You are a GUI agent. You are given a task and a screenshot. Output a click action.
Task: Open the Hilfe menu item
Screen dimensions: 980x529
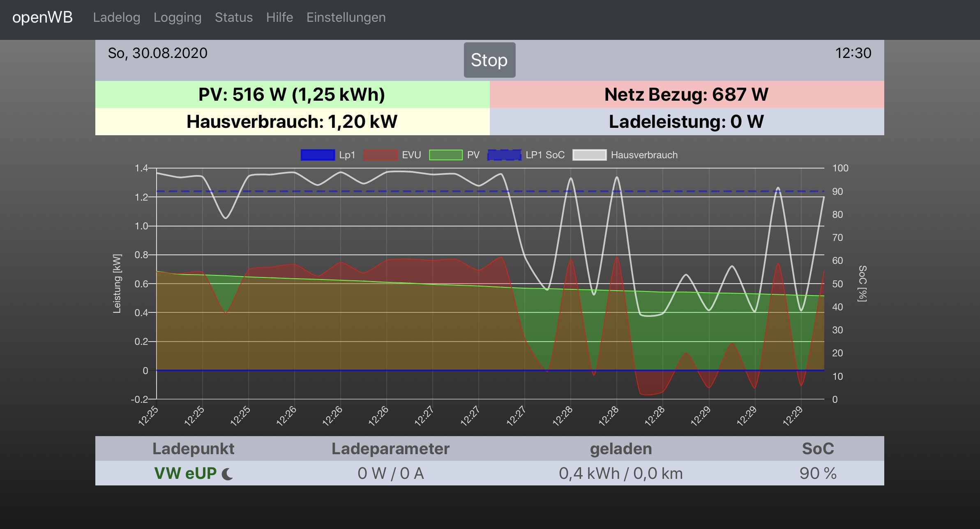click(x=279, y=17)
